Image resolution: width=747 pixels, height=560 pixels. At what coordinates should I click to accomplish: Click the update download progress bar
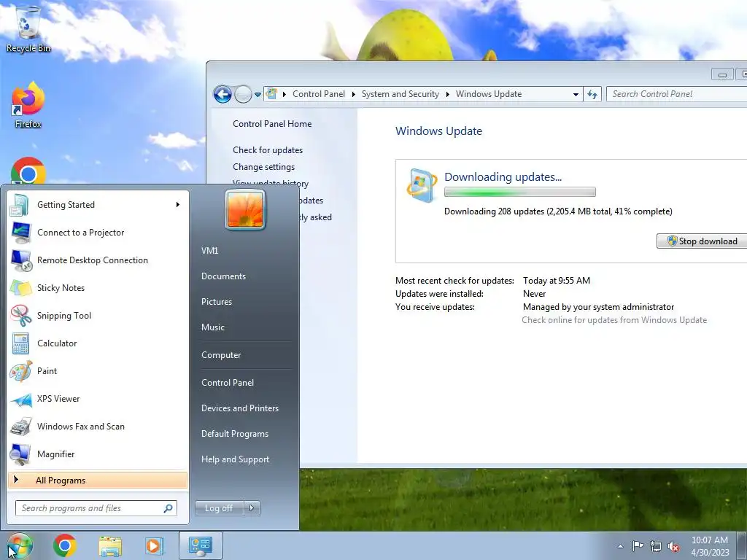pos(519,192)
